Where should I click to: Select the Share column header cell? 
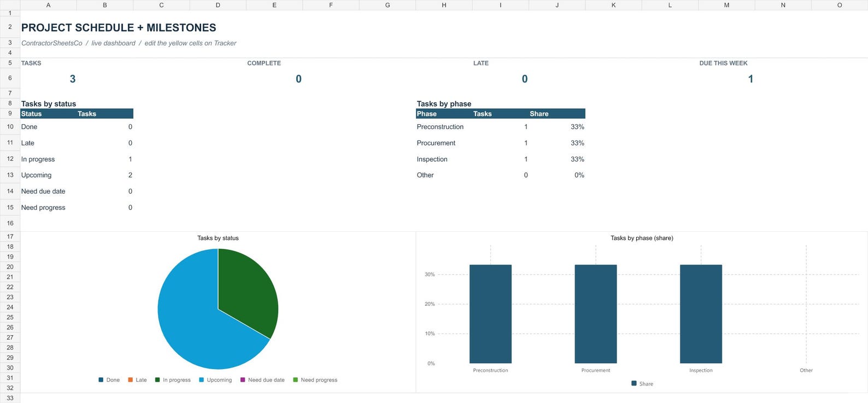coord(556,114)
